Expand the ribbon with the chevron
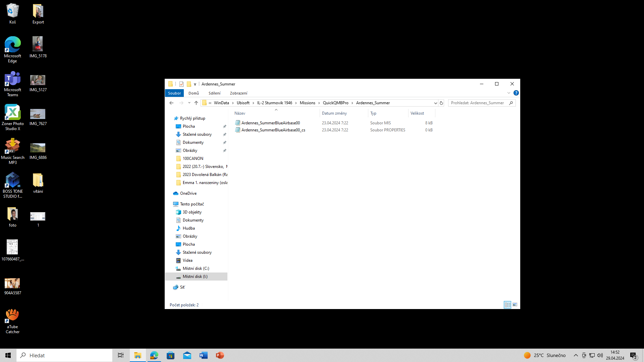 point(508,93)
